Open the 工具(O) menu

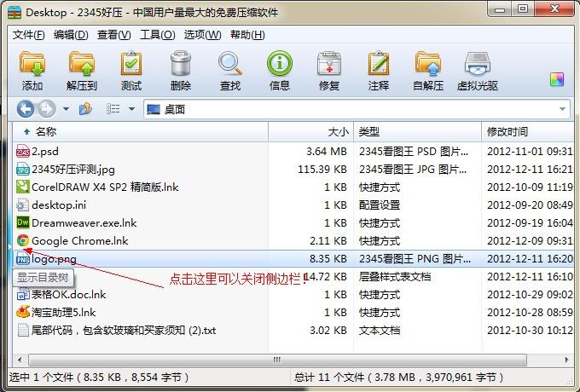[x=158, y=35]
